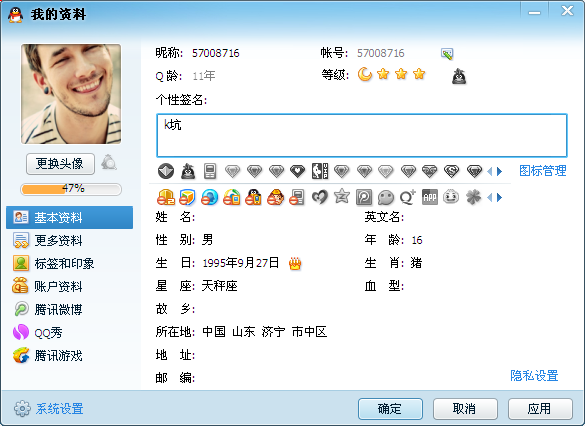
Task: Show next icons in second service row
Action: coord(500,197)
